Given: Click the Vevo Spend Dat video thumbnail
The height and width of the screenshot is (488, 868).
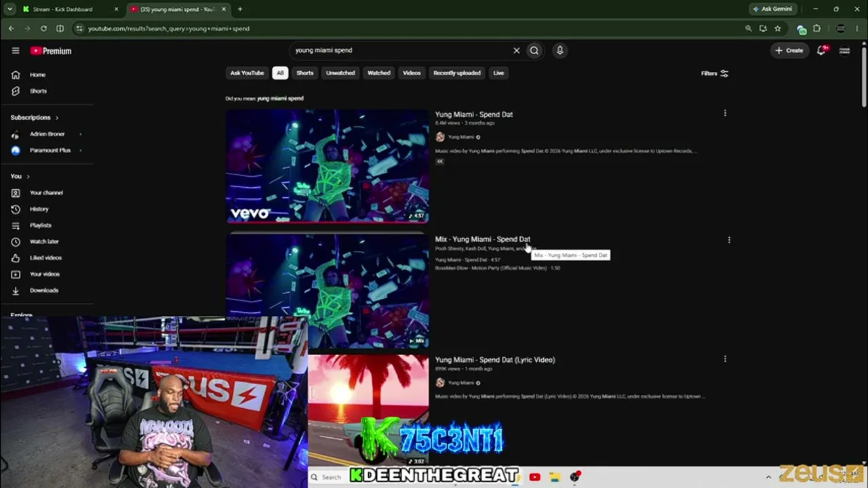Looking at the screenshot, I should 328,166.
